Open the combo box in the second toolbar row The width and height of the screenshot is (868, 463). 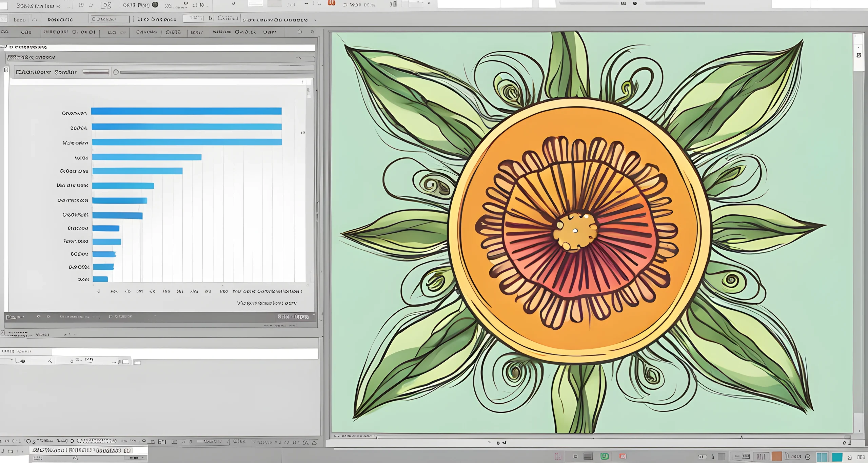tap(109, 19)
